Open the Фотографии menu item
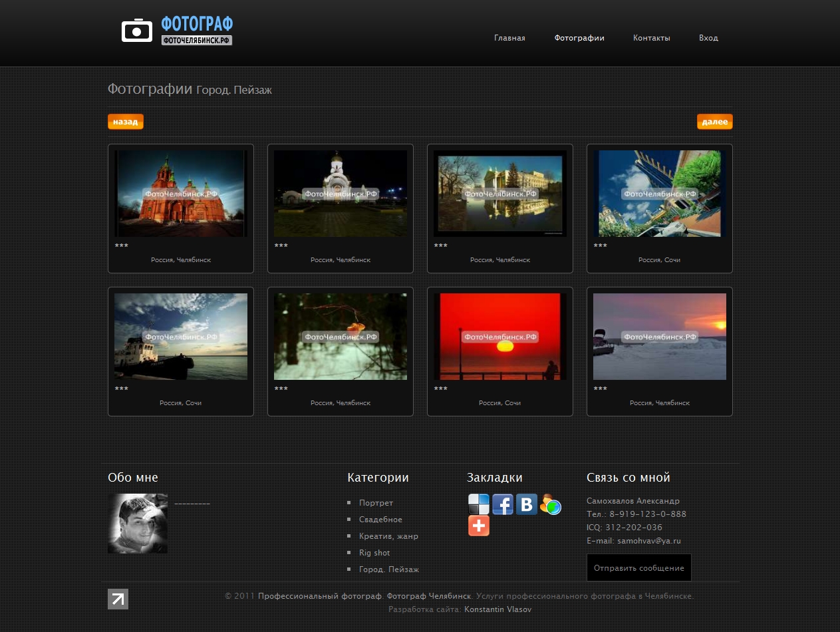Viewport: 840px width, 632px height. pos(579,38)
